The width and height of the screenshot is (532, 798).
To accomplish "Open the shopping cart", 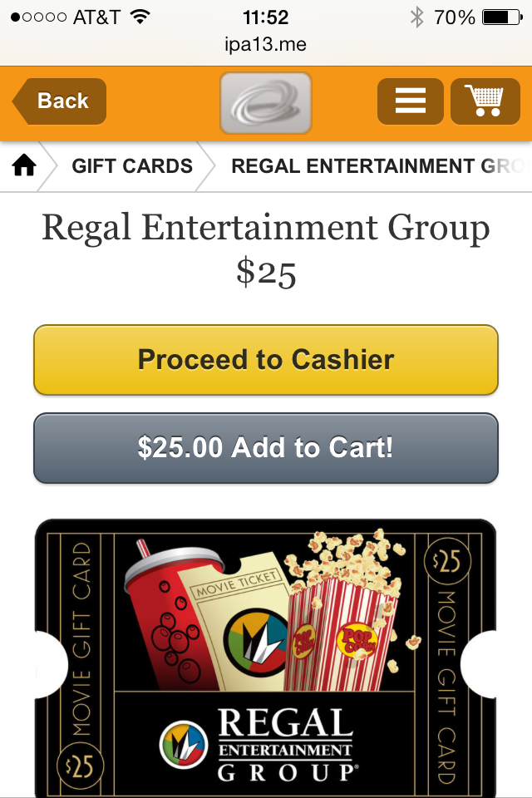I will pyautogui.click(x=485, y=101).
